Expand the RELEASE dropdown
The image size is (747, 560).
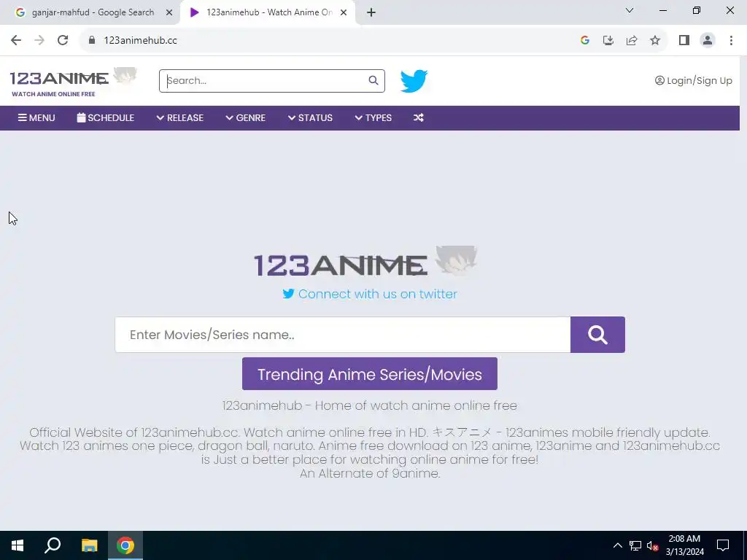179,117
